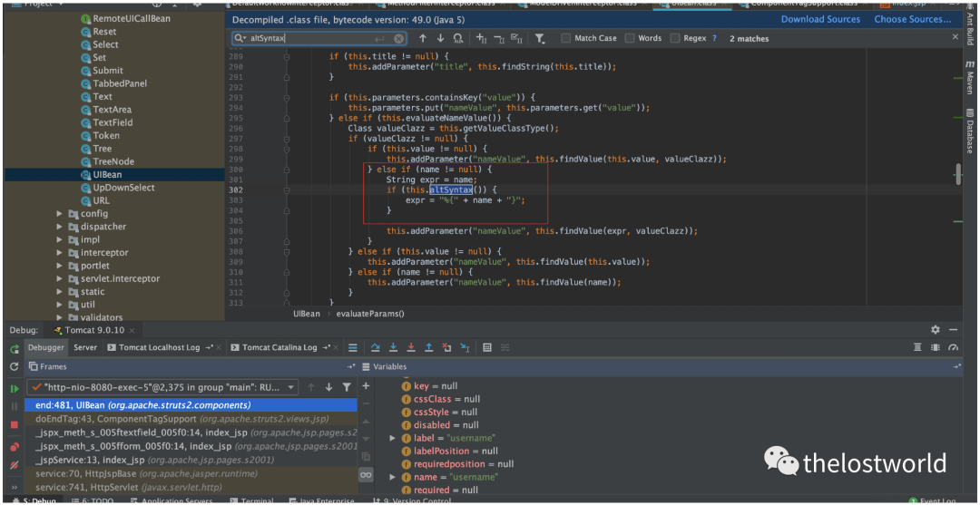Click Step Over in the debugger toolbar
This screenshot has height=505, width=980.
(376, 348)
